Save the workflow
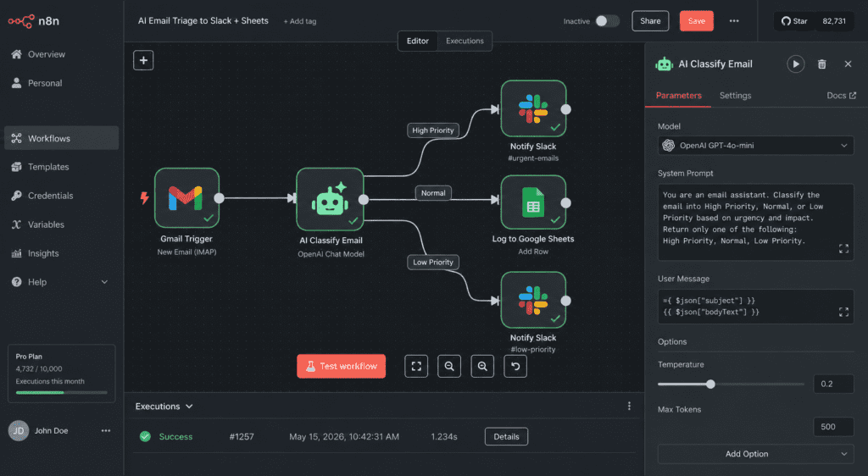 (x=697, y=21)
